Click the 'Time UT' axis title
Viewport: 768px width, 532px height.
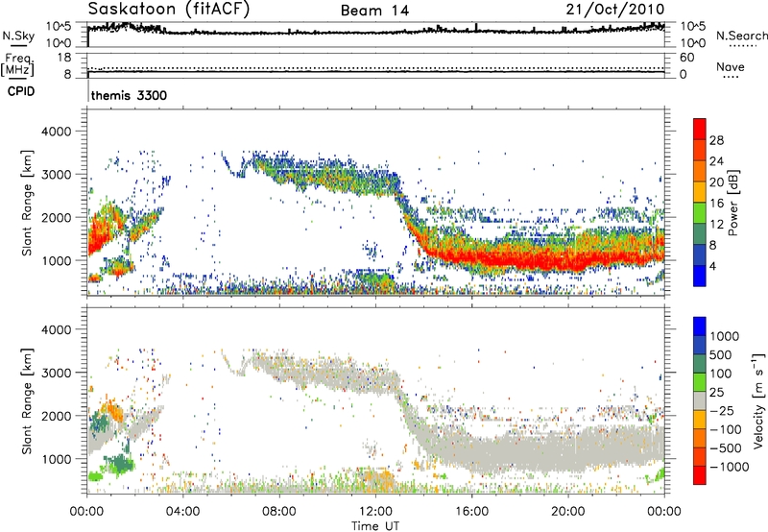375,526
